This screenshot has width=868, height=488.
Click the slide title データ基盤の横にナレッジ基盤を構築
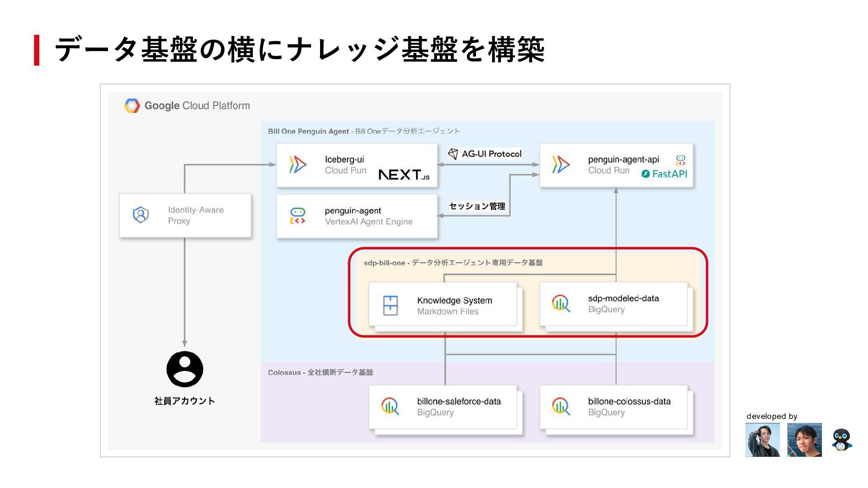point(299,50)
